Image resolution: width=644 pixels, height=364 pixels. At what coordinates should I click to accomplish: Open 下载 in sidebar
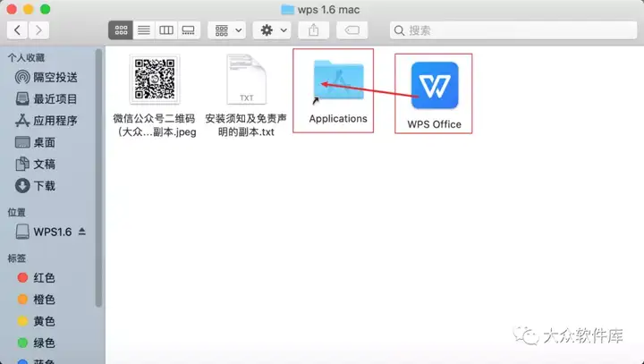click(x=35, y=186)
